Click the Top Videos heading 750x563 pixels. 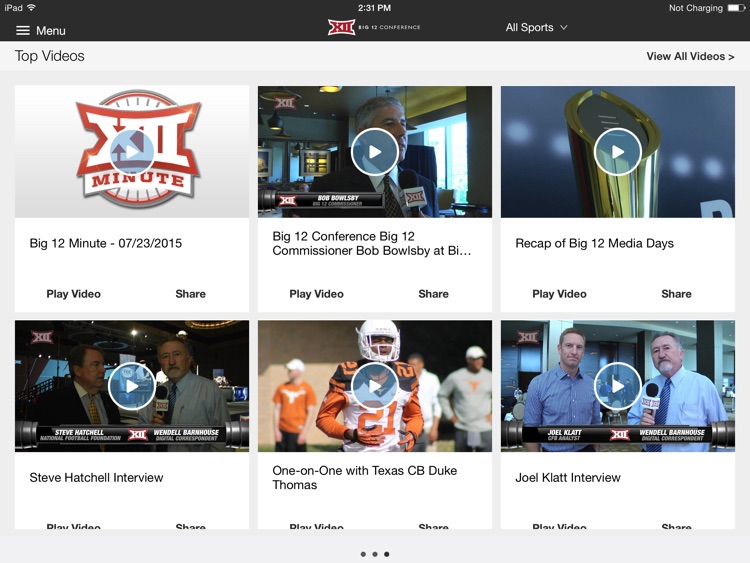(50, 56)
